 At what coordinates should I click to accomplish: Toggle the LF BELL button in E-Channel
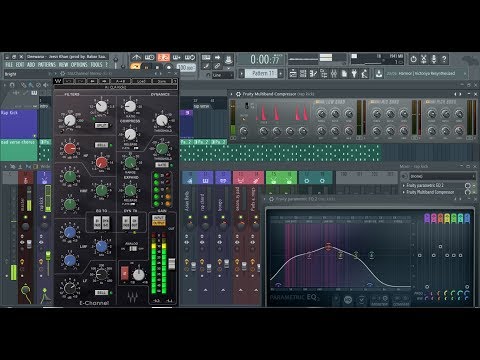101,292
